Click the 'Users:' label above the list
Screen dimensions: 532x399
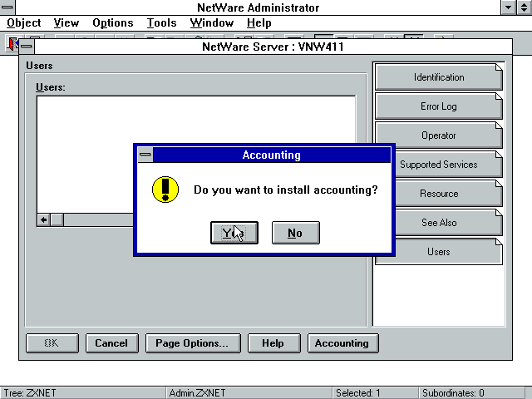[51, 87]
